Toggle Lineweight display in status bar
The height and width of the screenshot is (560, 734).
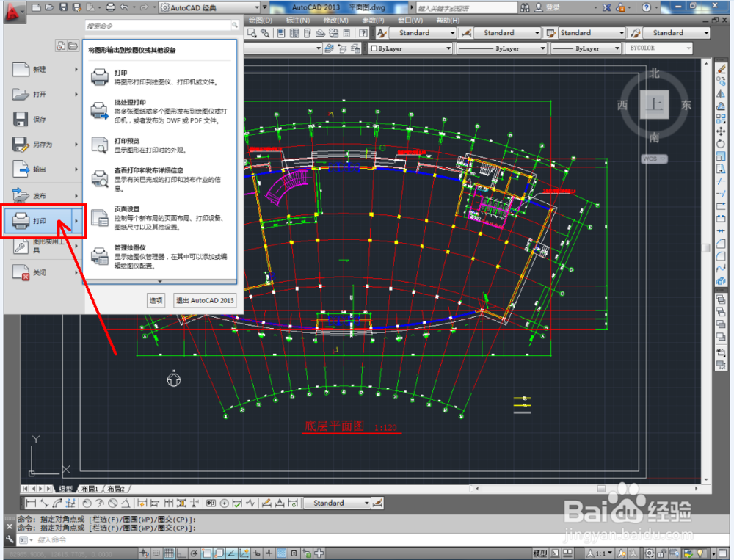tap(269, 553)
